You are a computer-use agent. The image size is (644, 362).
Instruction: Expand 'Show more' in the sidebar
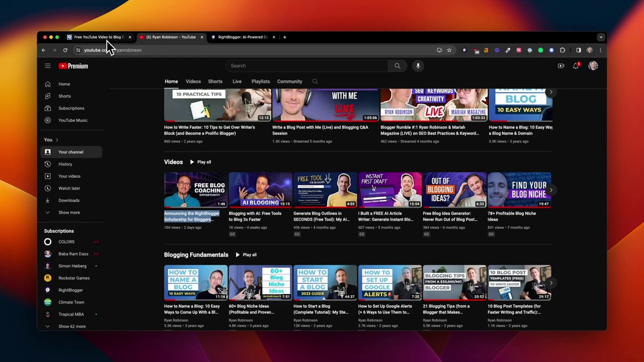pos(69,212)
